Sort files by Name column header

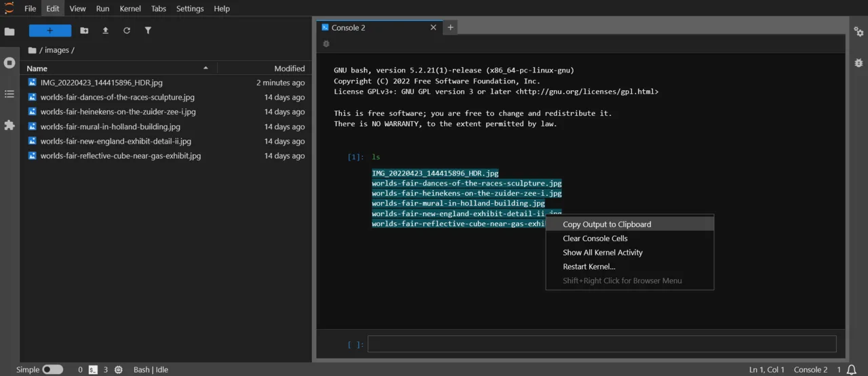pos(119,68)
